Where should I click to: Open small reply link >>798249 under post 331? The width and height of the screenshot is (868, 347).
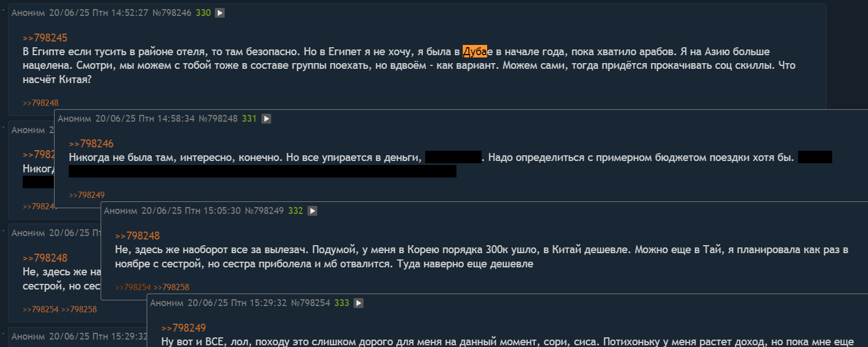pos(86,195)
